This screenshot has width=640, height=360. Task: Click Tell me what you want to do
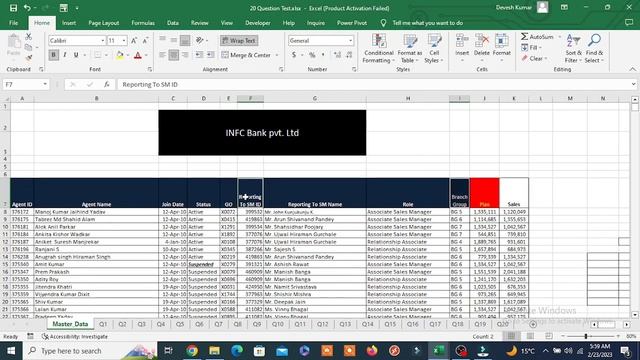tap(427, 23)
